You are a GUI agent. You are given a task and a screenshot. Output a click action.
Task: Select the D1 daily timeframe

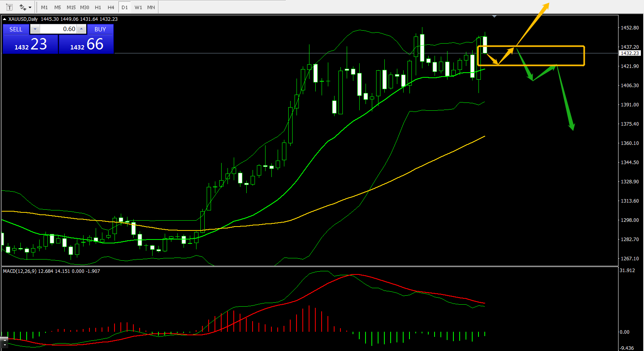[x=125, y=7]
